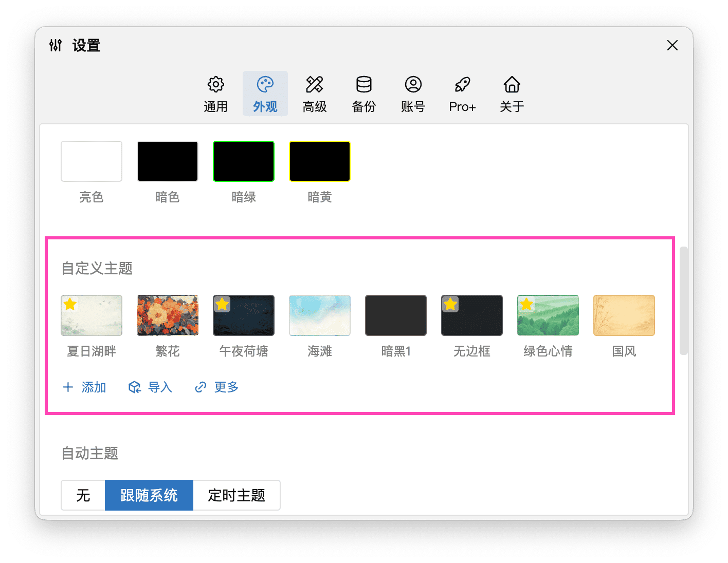
Task: Open the 更多 more themes link
Action: click(x=216, y=387)
